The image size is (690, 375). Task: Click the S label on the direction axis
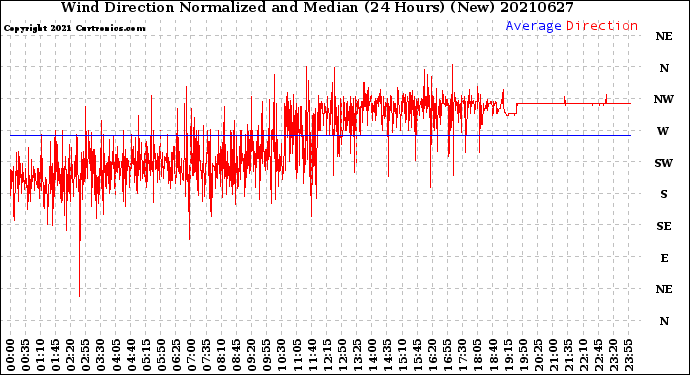664,194
